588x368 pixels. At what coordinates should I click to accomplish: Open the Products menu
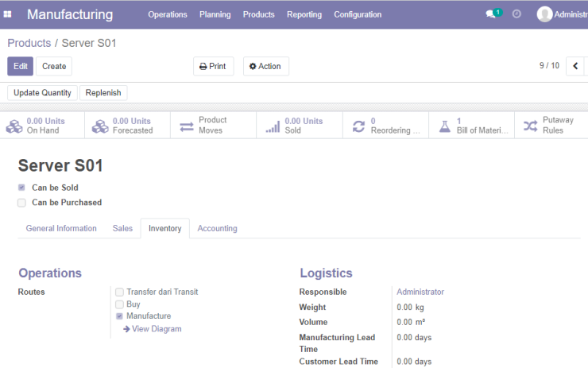point(259,14)
